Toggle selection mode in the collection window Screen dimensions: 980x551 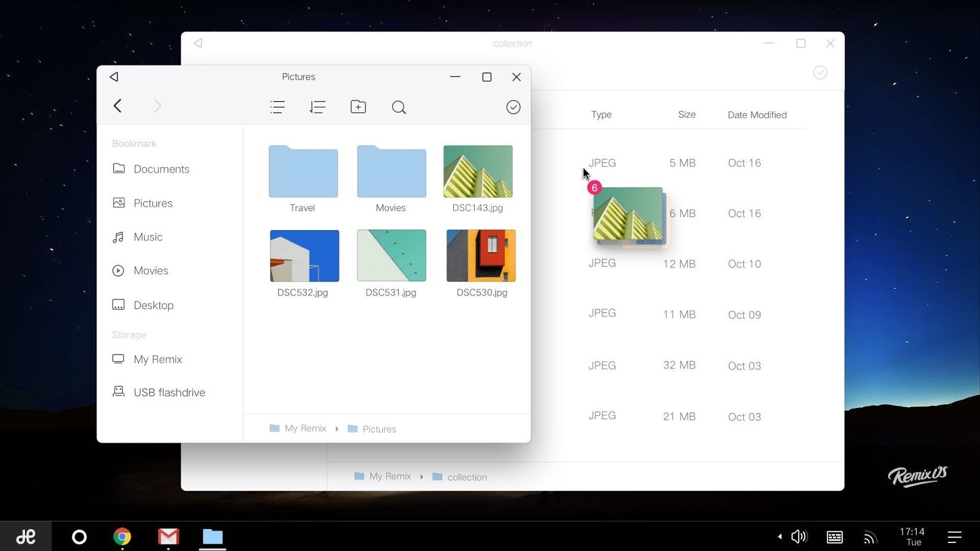click(820, 72)
